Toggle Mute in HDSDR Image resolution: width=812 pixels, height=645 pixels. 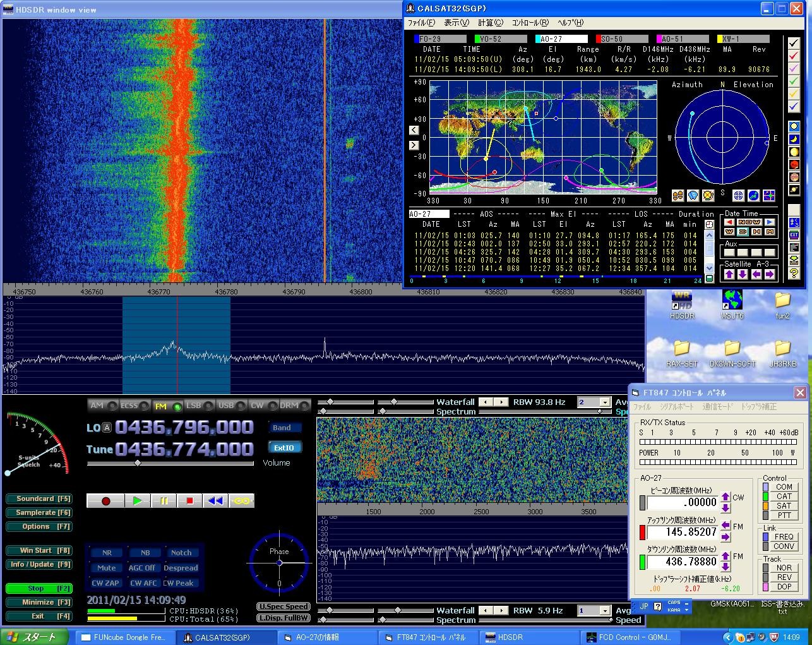coord(106,568)
